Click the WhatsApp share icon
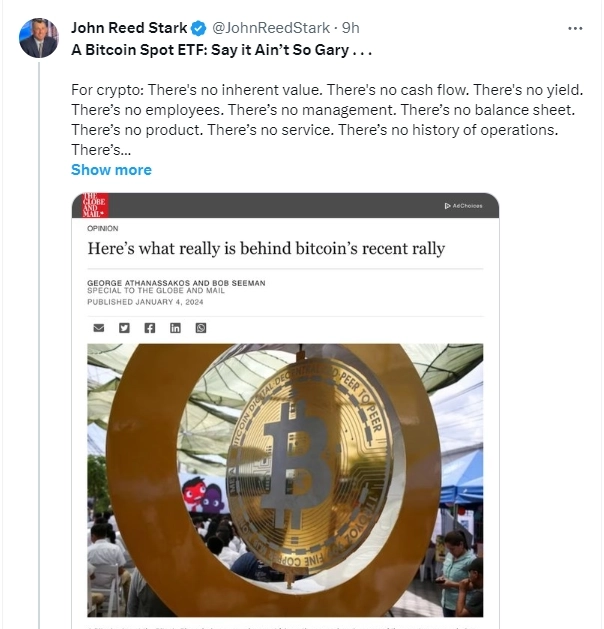Image resolution: width=604 pixels, height=629 pixels. click(x=201, y=328)
